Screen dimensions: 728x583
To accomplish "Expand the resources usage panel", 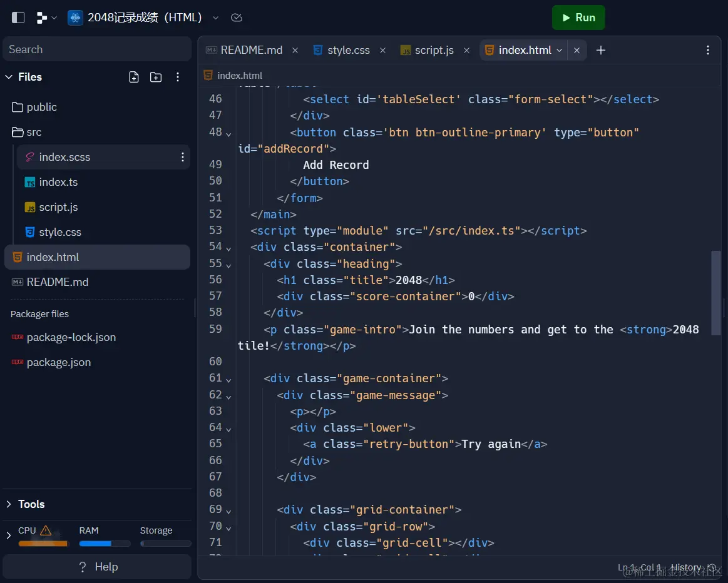I will pos(9,535).
